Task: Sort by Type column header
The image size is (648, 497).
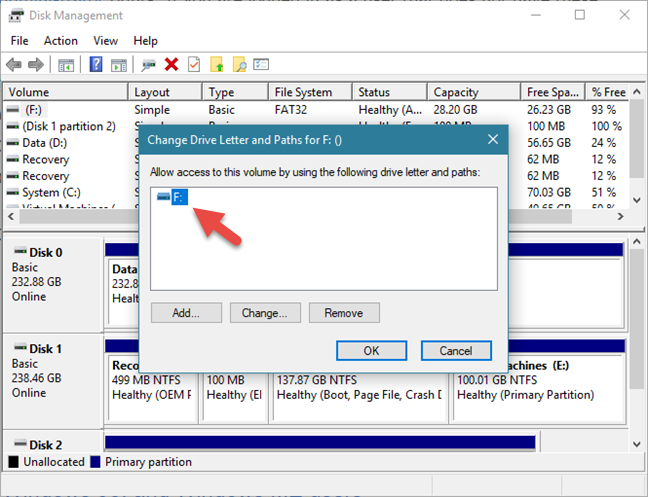Action: pos(236,92)
